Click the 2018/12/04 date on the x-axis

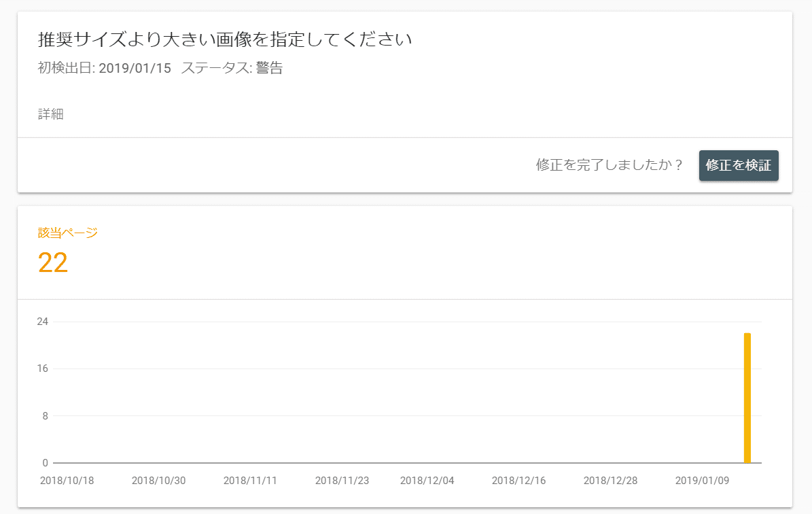pos(427,481)
